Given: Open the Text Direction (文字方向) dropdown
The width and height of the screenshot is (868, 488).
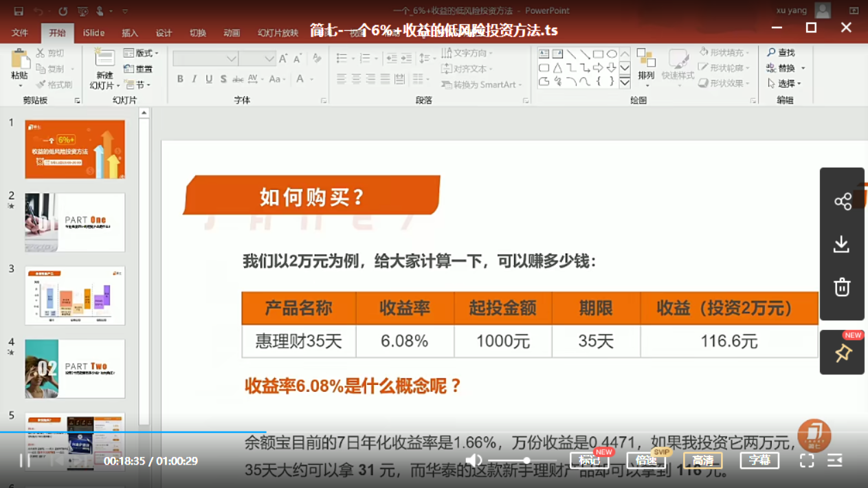Looking at the screenshot, I should coord(467,53).
